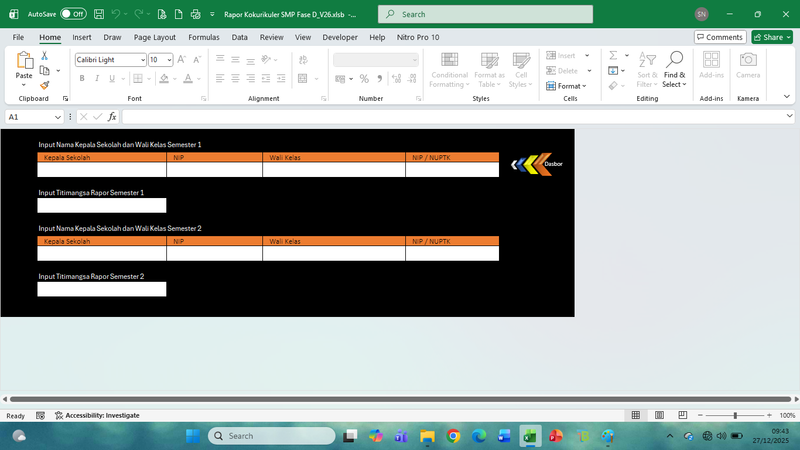The height and width of the screenshot is (450, 800).
Task: Click the AutoSum sigma icon
Action: [612, 56]
